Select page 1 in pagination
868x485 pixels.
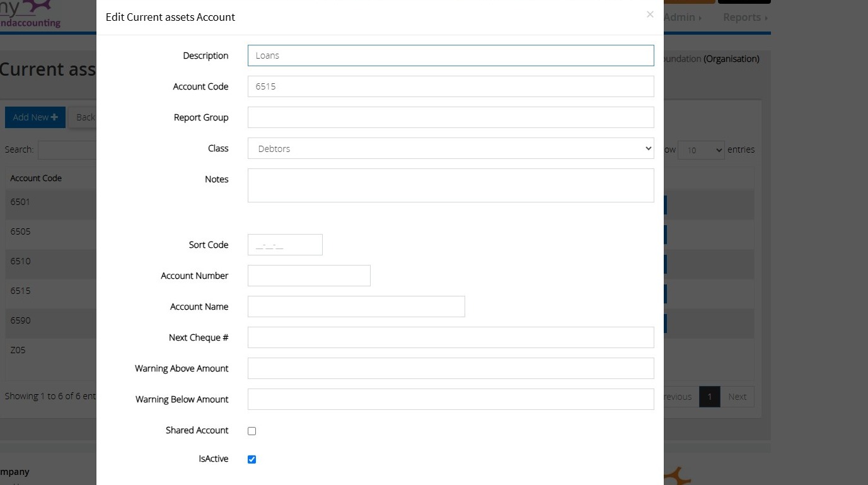tap(710, 397)
